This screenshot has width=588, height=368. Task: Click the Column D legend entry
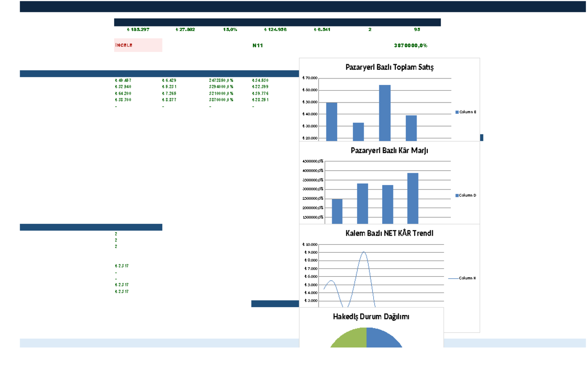tap(466, 195)
